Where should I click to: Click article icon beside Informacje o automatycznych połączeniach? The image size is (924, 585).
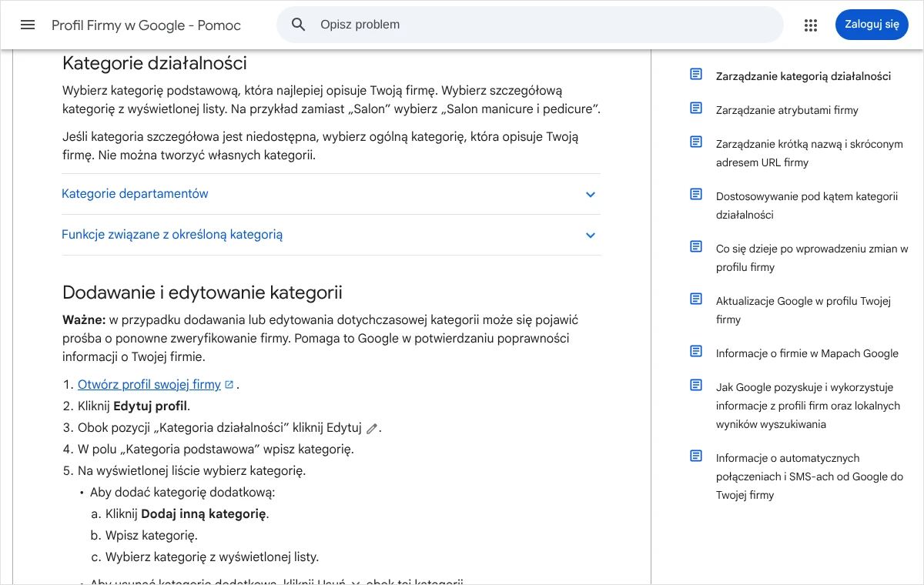[x=696, y=456]
